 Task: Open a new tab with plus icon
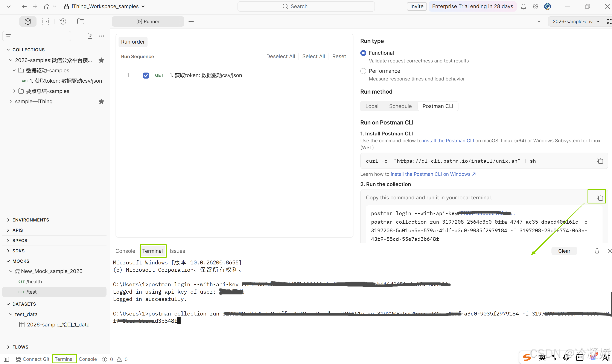tap(191, 22)
